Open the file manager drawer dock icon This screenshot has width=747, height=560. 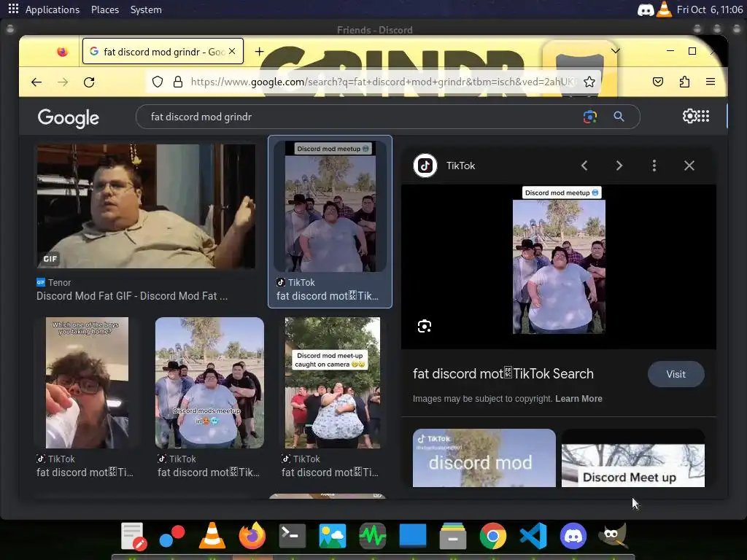pos(452,536)
